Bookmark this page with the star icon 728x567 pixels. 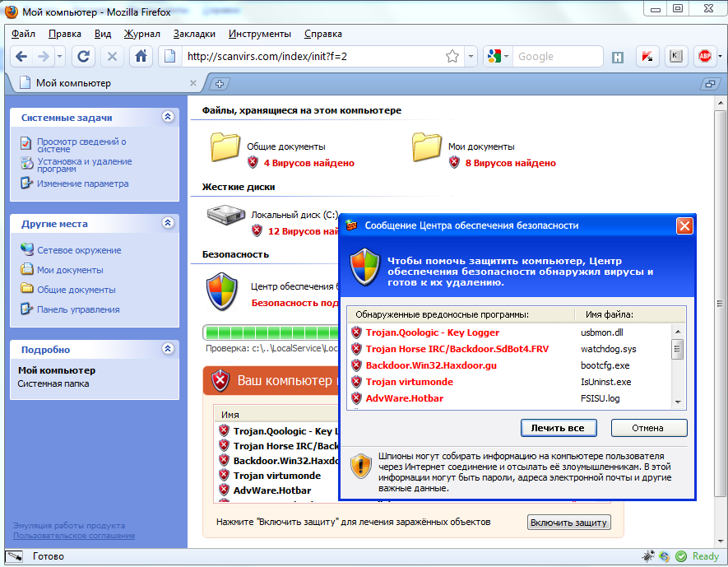pyautogui.click(x=452, y=57)
